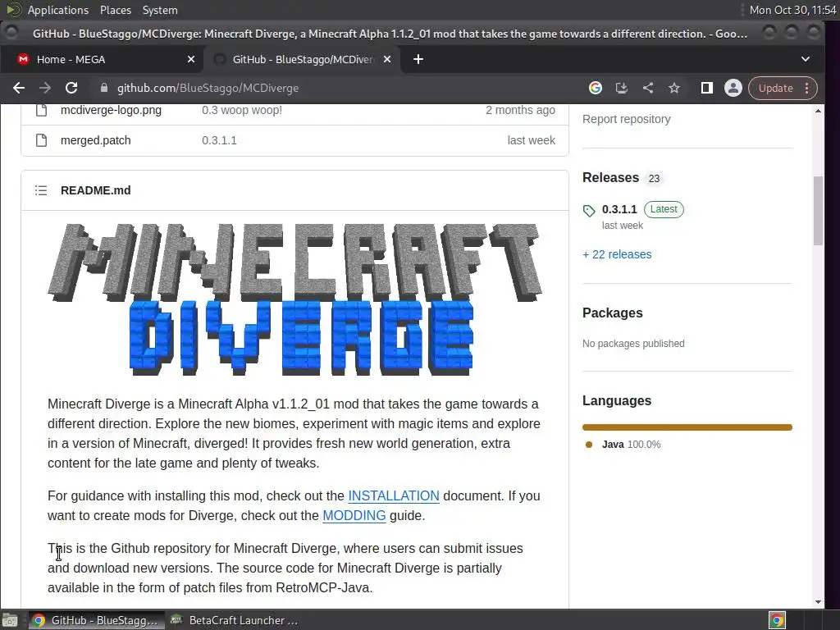This screenshot has width=840, height=630.
Task: Open Chrome three-dot menu
Action: point(807,88)
